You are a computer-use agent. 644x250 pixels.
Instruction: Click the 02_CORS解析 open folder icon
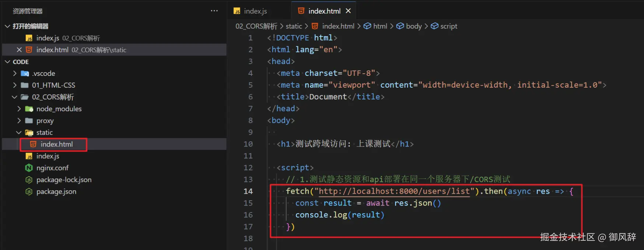[x=25, y=97]
